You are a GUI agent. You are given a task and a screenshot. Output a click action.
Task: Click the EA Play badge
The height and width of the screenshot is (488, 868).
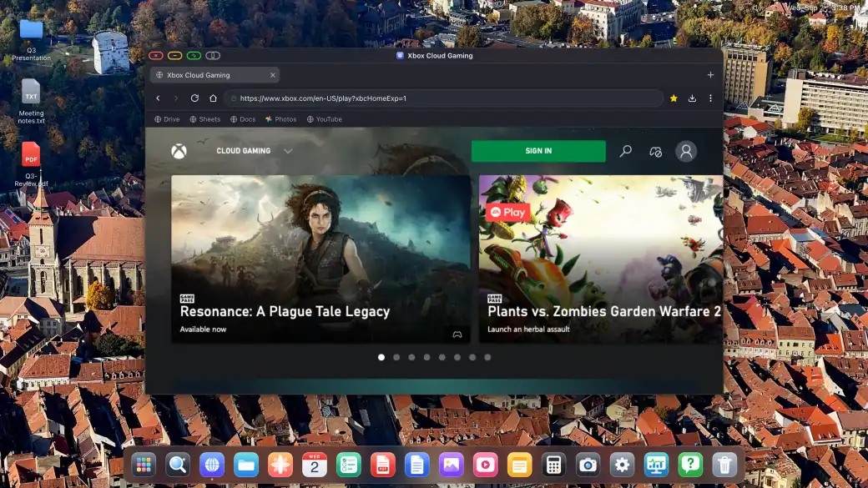coord(507,213)
